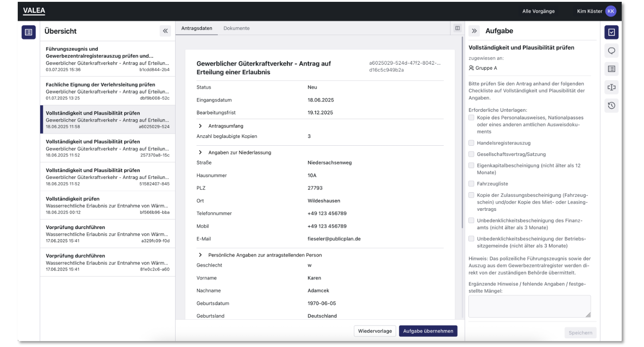Switch to the Dokumente tab
Viewport: 644px width, 347px height.
point(236,28)
